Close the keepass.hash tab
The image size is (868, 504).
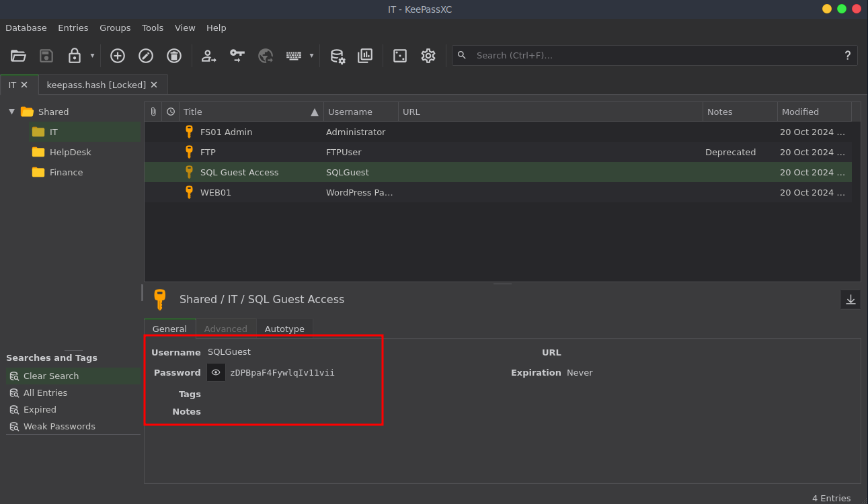[x=154, y=85]
